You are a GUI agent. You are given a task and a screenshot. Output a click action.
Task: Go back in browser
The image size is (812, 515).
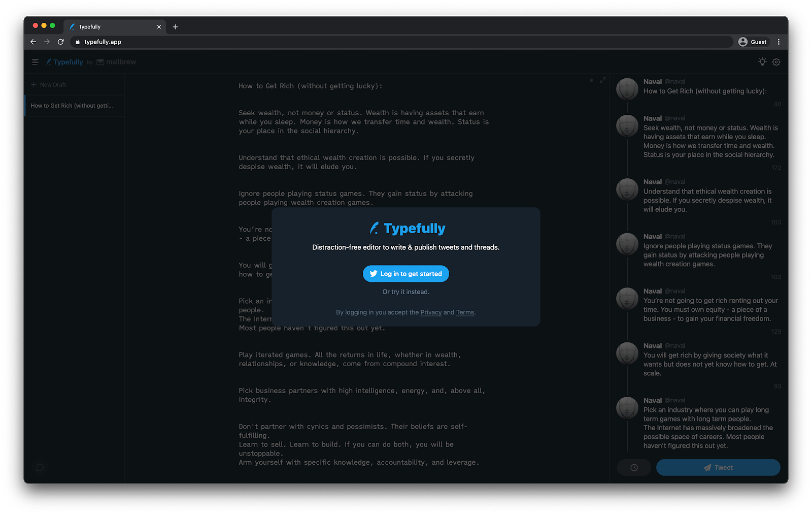point(33,42)
